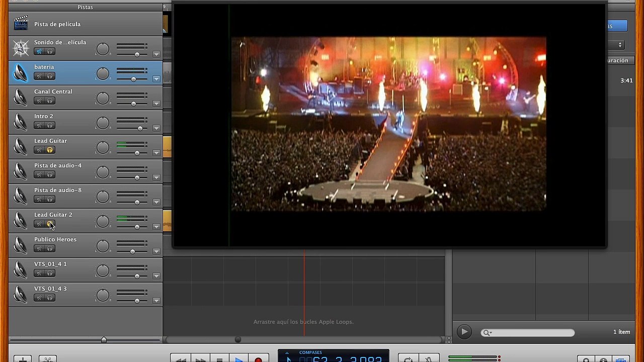Unmute the Sonido de película track
Screen dimensions: 644x362
click(39, 51)
